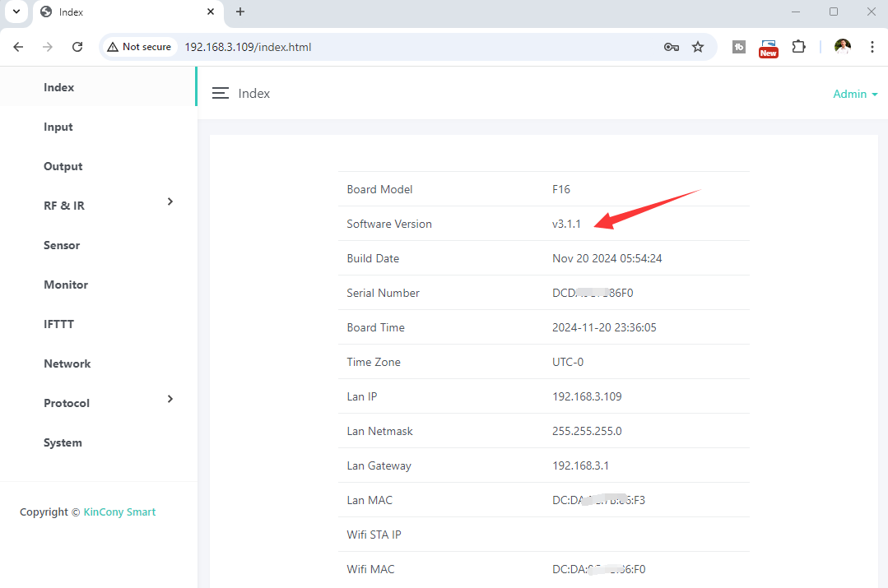Go back using the browser back arrow

18,47
